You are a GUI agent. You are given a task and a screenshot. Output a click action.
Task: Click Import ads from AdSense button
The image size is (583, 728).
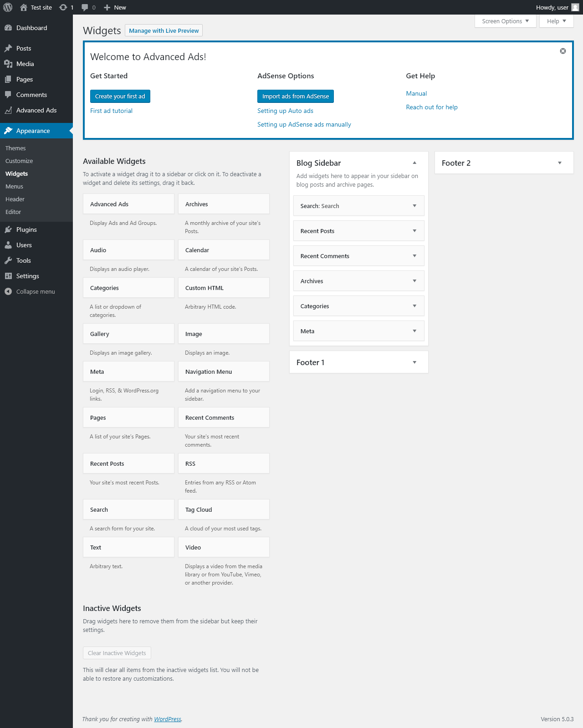296,96
